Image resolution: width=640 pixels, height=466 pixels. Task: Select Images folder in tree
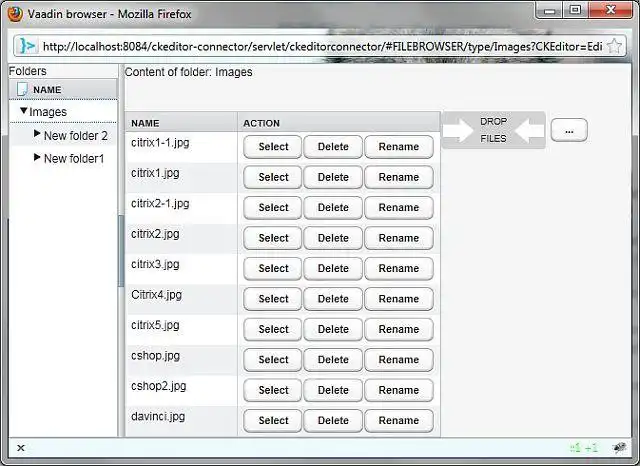pos(48,112)
